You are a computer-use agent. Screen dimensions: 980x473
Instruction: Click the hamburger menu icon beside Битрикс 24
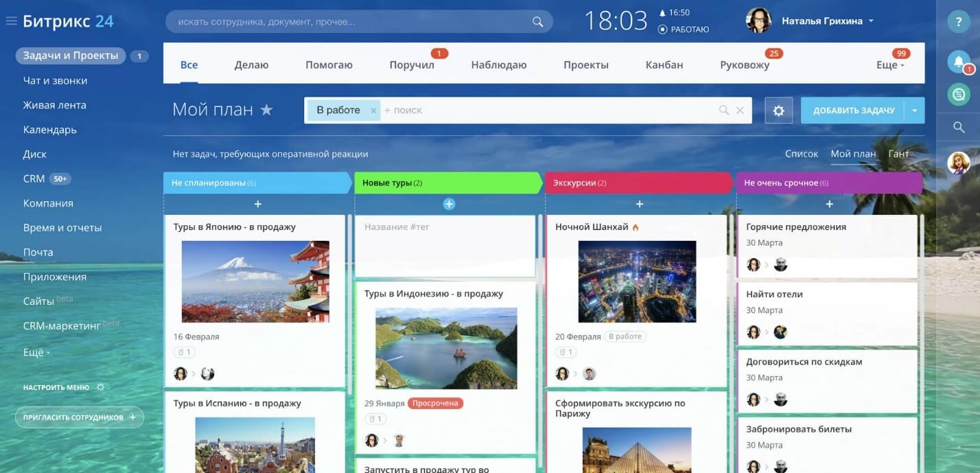pyautogui.click(x=11, y=21)
